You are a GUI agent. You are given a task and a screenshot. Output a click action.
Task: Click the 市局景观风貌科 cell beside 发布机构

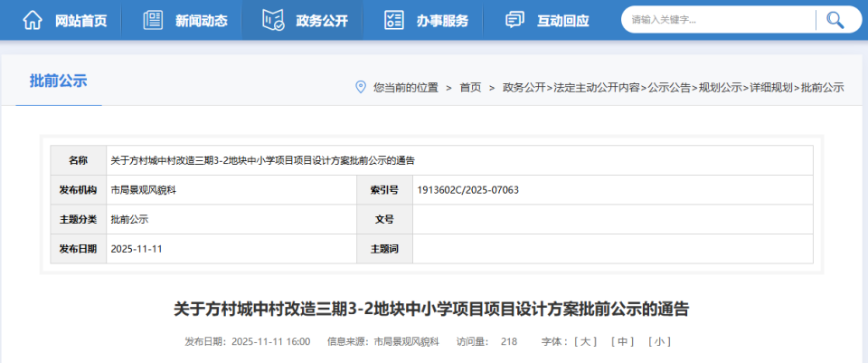click(231, 190)
